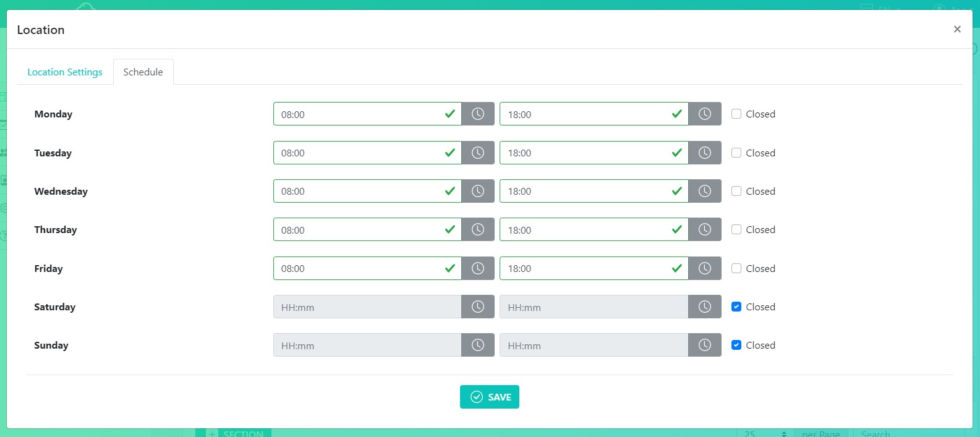
Task: Select the Schedule tab
Action: pos(143,72)
